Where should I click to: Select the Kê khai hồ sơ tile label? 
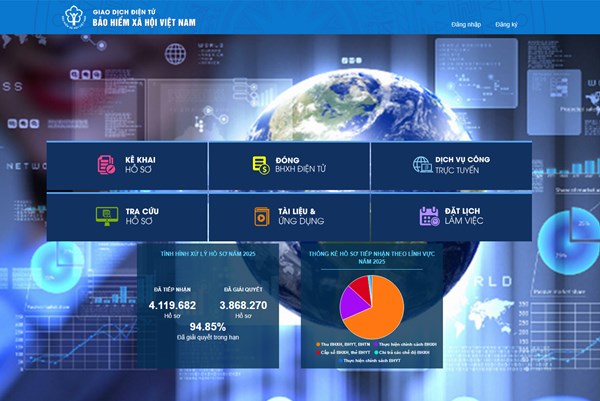point(139,165)
